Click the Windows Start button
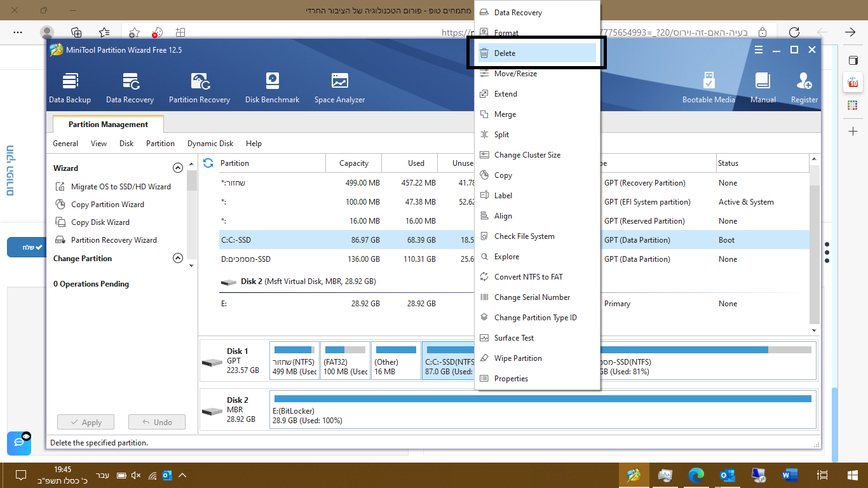The width and height of the screenshot is (868, 488). click(853, 475)
